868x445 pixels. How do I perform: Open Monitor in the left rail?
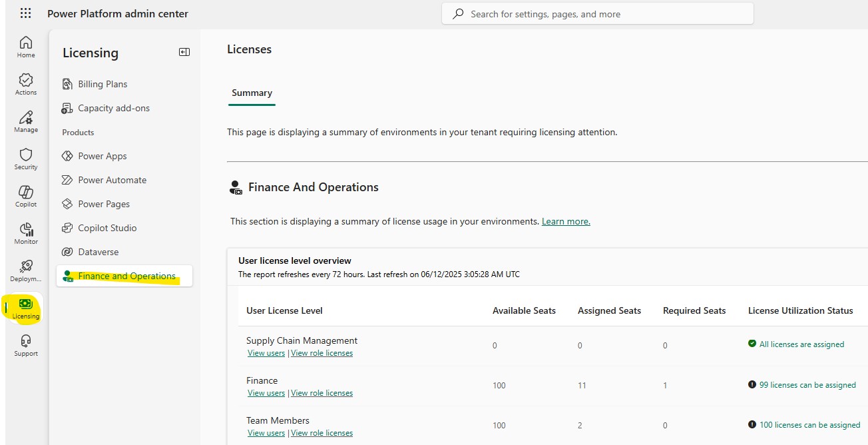26,233
